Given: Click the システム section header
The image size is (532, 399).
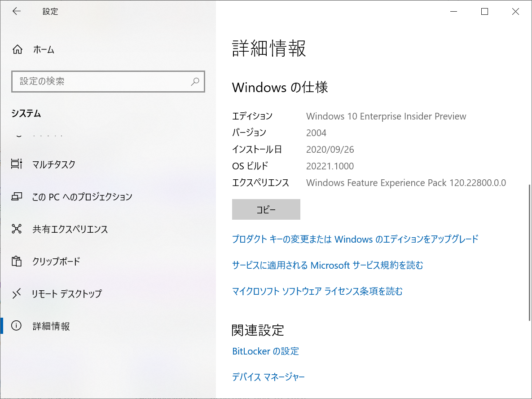Looking at the screenshot, I should (26, 113).
